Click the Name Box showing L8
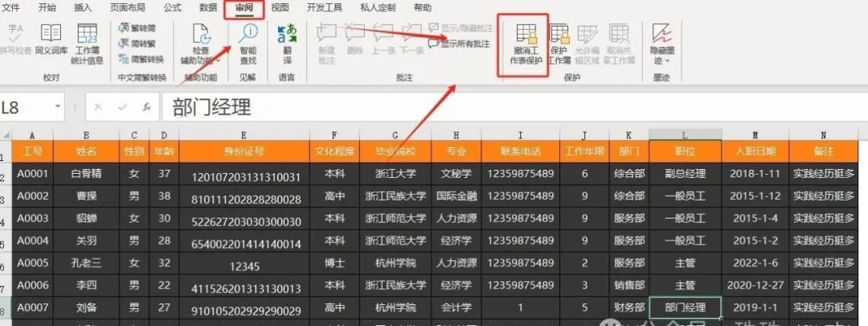This screenshot has height=326, width=868. pyautogui.click(x=25, y=107)
